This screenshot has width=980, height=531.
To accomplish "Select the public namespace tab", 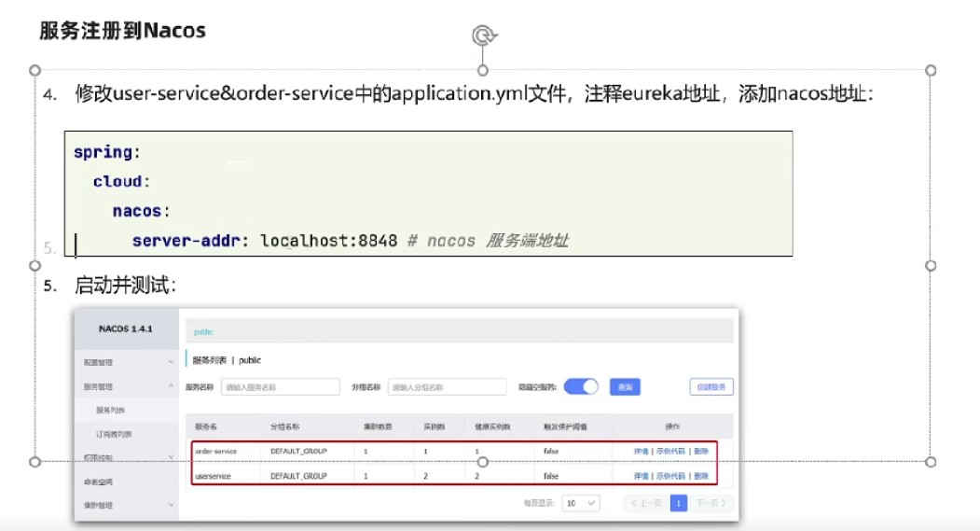I will pyautogui.click(x=203, y=331).
